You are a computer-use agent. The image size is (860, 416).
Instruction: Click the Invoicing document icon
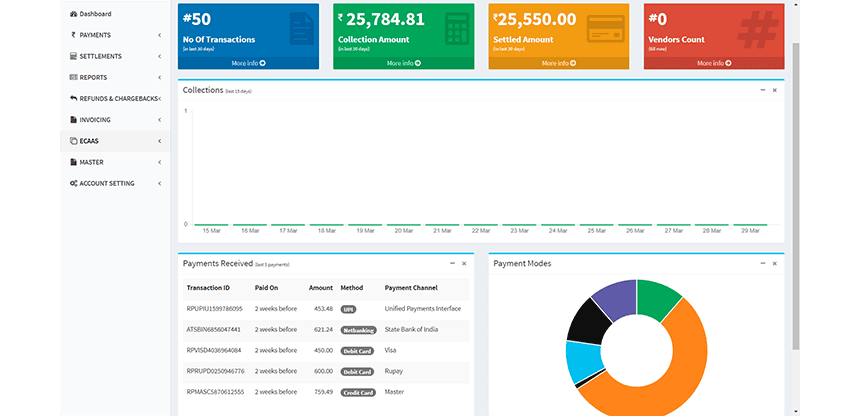pyautogui.click(x=73, y=120)
